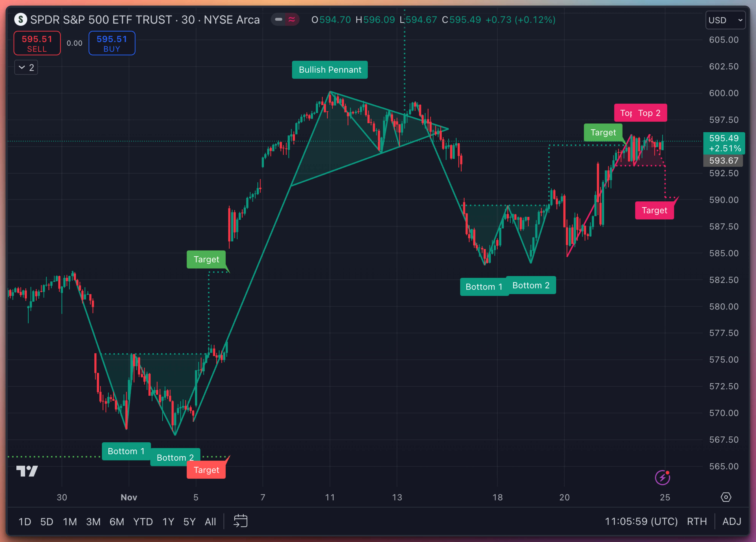Click the C595.49 close value
The image size is (756, 542).
461,20
